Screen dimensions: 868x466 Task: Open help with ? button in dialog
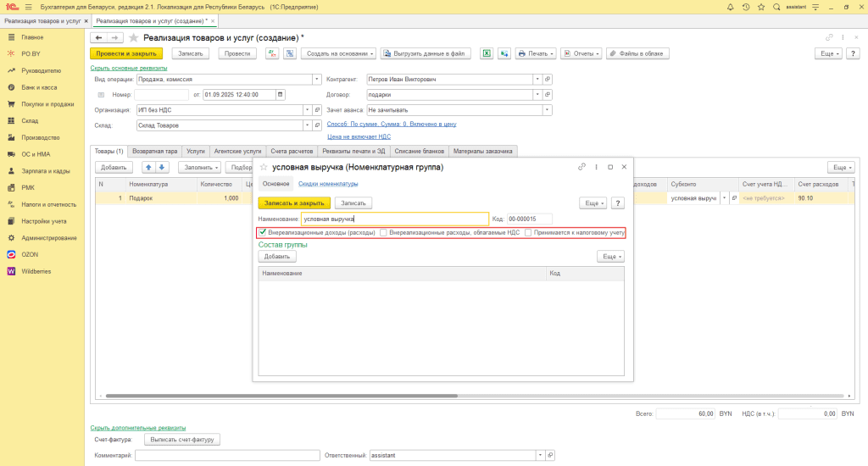[618, 203]
